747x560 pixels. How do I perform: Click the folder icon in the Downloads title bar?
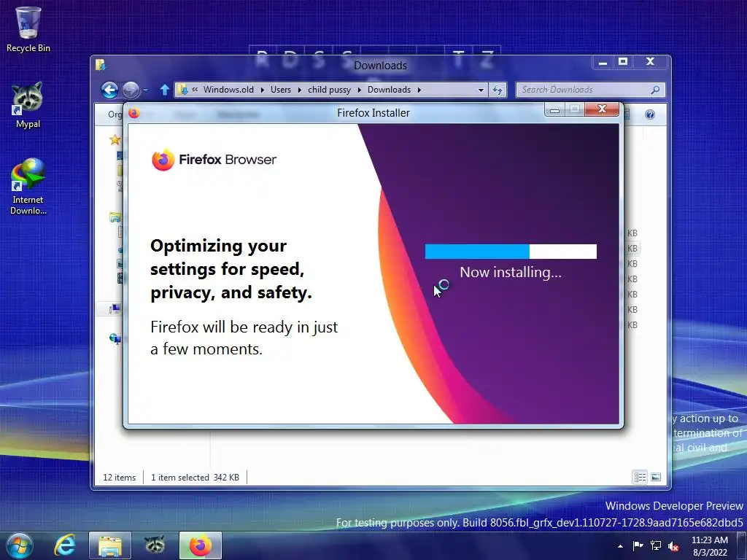100,65
